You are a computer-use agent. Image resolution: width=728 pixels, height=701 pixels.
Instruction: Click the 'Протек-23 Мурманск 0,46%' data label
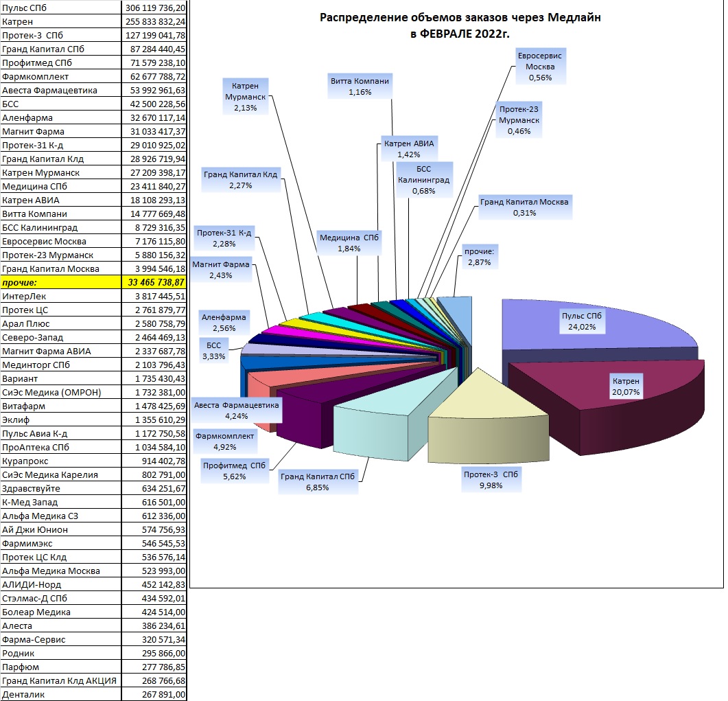pos(519,120)
